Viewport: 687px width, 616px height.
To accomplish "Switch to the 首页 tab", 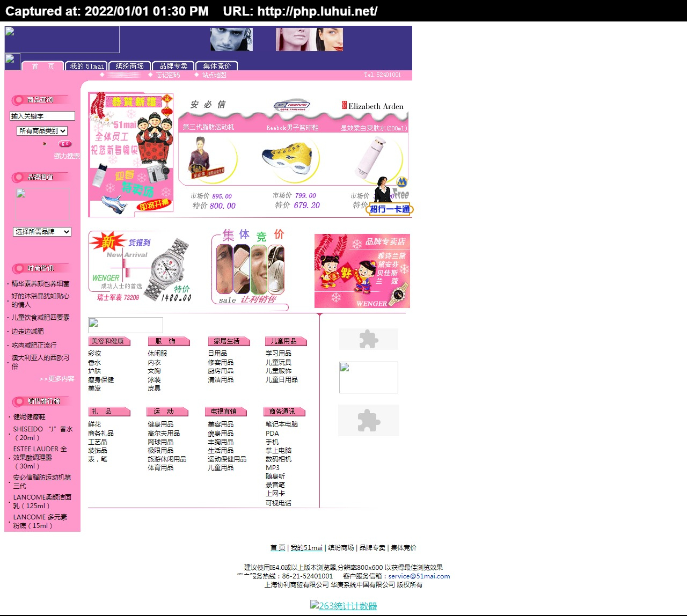I will (x=43, y=66).
